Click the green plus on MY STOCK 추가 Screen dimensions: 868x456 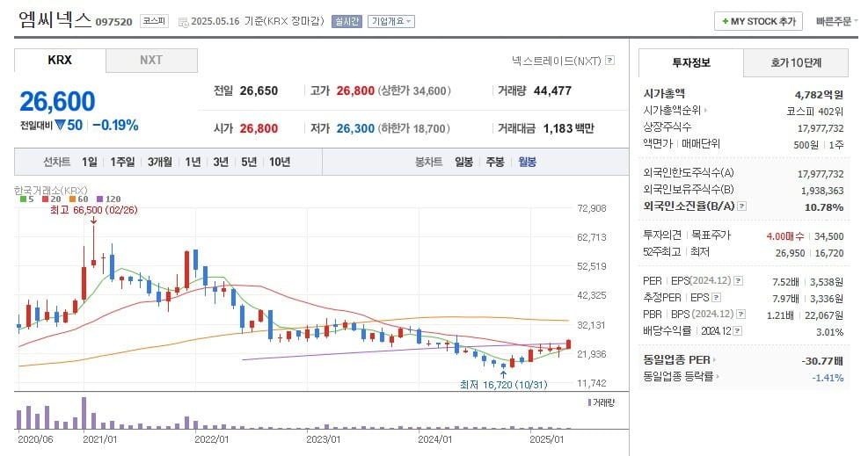point(725,22)
